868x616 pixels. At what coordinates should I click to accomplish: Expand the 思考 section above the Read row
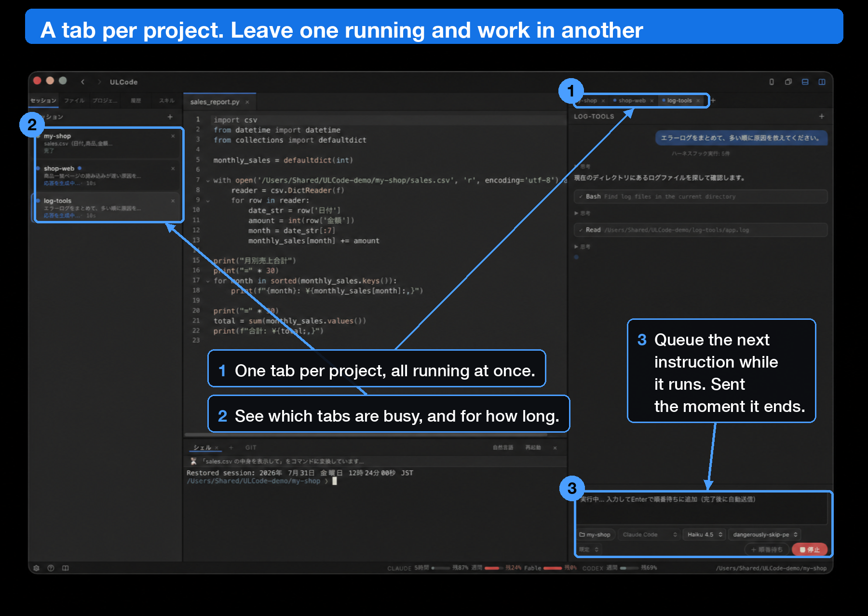coord(582,213)
